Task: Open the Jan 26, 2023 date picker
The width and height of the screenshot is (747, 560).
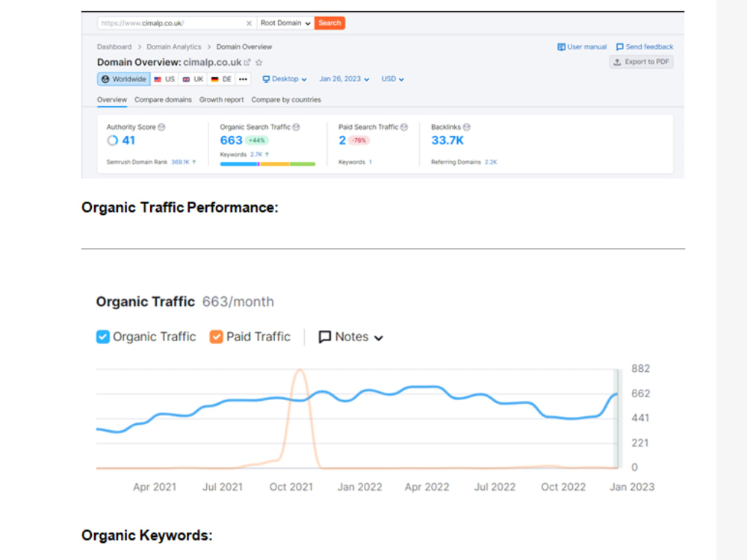Action: (x=344, y=79)
